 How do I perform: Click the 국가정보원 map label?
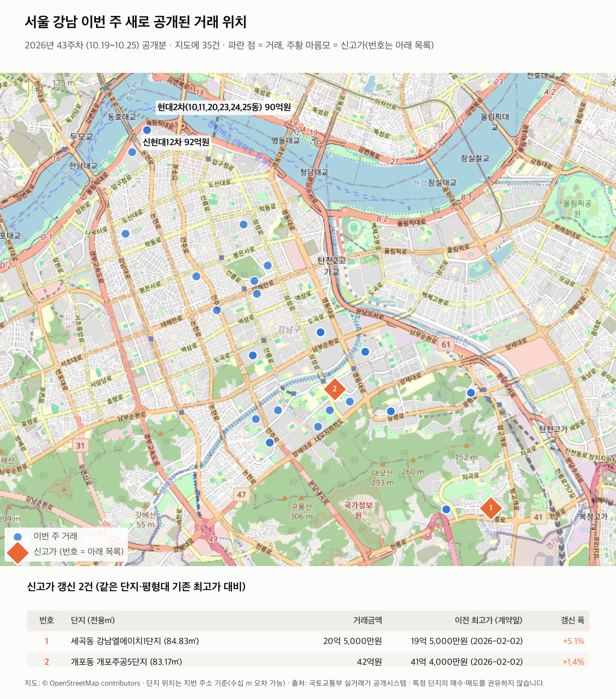[358, 510]
